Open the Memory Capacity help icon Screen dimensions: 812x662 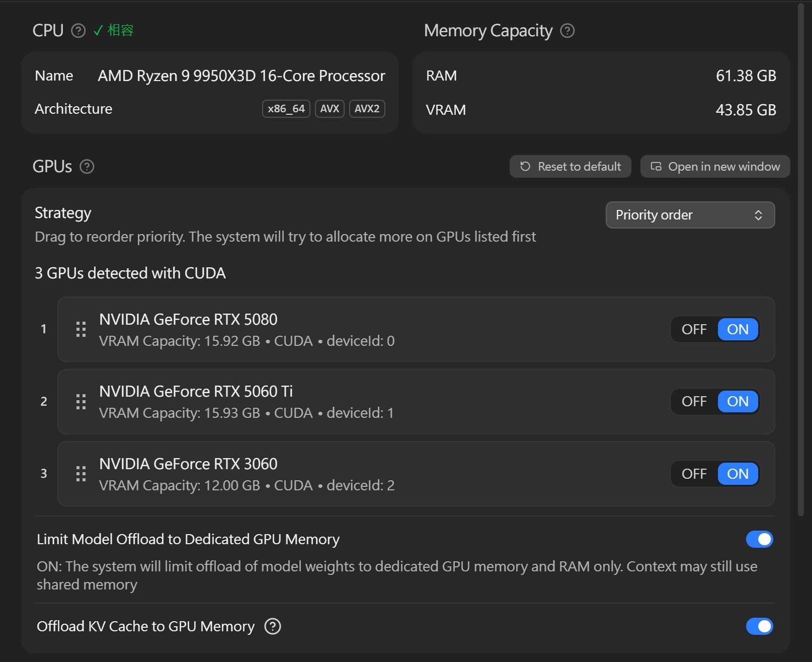click(567, 31)
